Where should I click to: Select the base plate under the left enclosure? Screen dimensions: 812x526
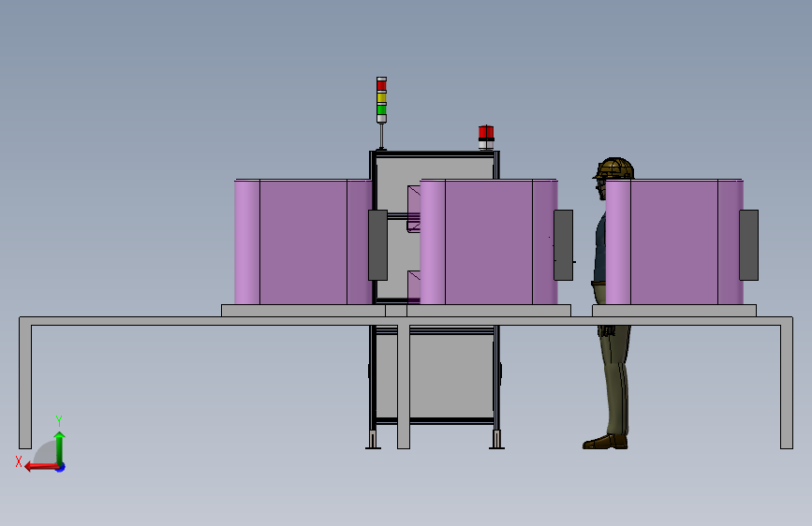[303, 311]
